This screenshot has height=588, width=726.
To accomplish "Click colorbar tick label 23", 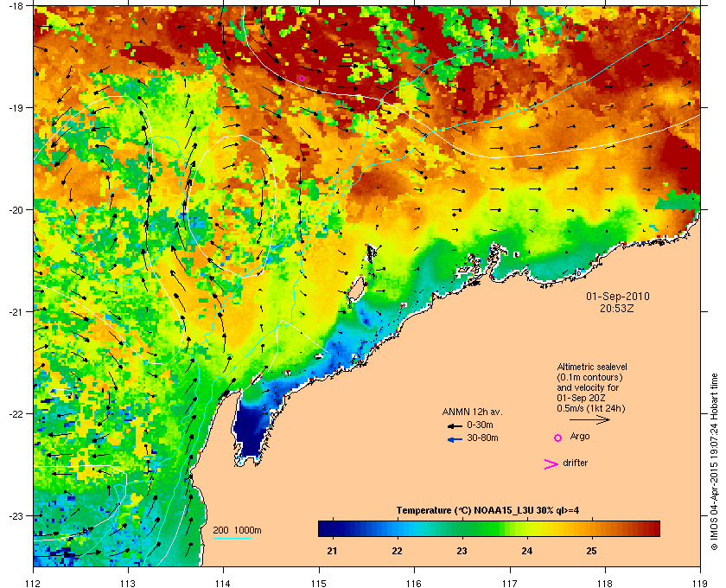I will point(462,551).
